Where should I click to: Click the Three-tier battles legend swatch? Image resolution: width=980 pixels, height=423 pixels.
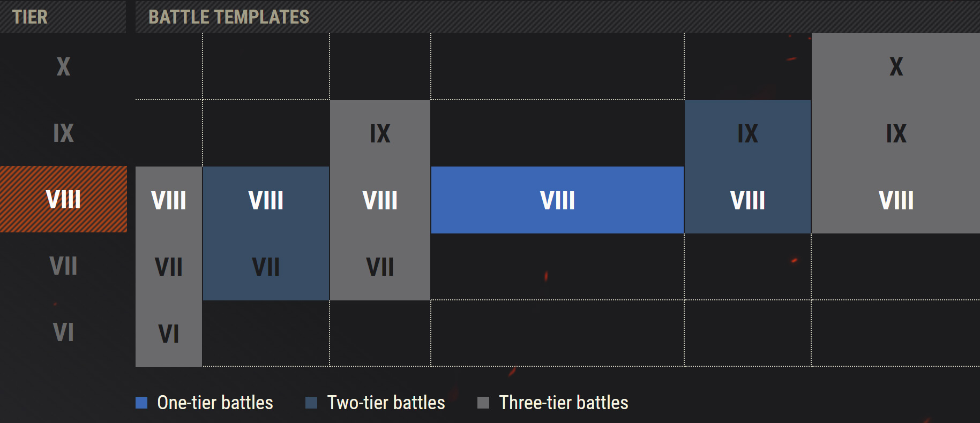483,403
